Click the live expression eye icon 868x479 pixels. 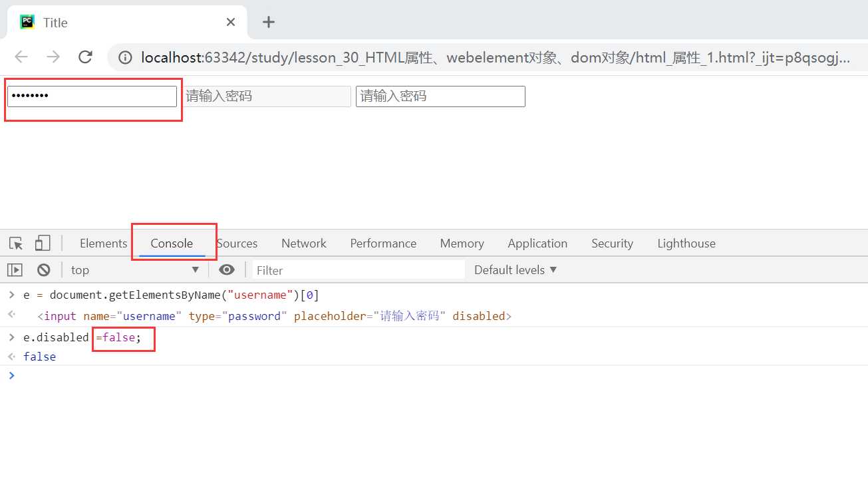[x=227, y=270]
